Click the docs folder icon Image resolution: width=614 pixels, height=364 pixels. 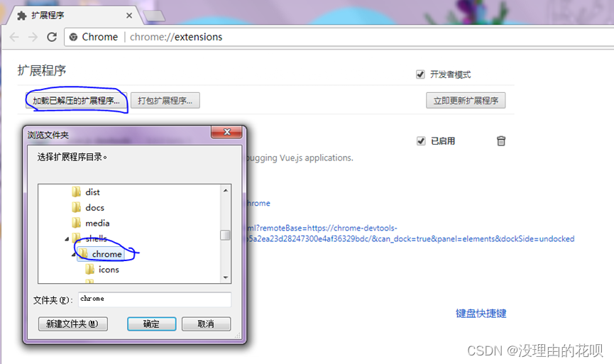click(x=77, y=207)
